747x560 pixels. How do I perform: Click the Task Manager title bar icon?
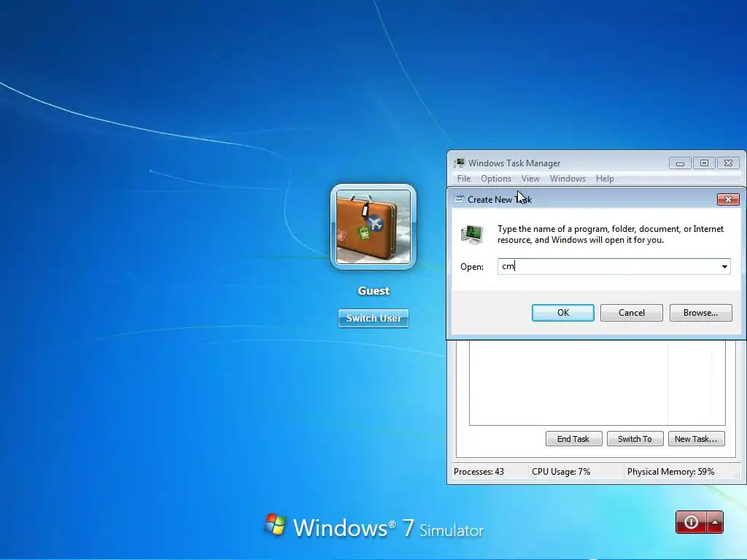pyautogui.click(x=460, y=163)
